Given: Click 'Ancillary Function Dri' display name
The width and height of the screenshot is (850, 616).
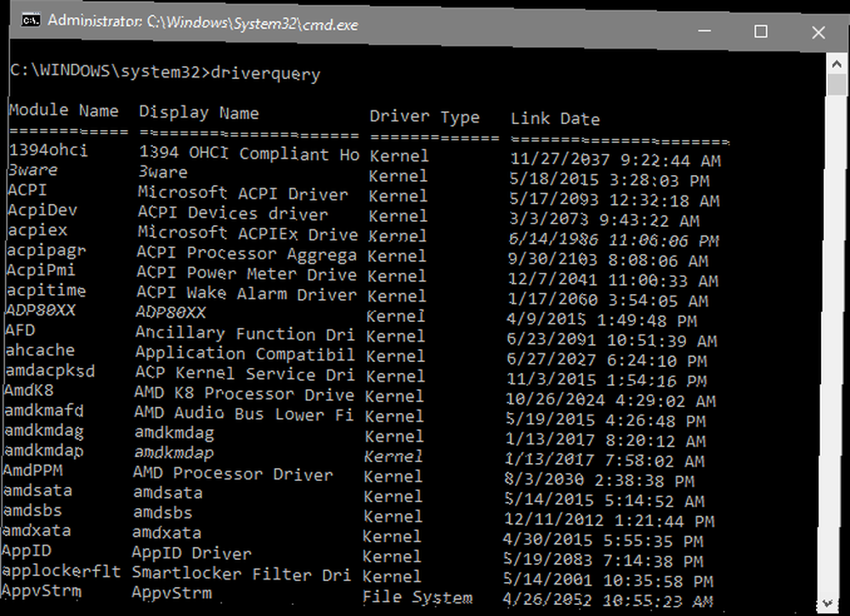Looking at the screenshot, I should [245, 334].
